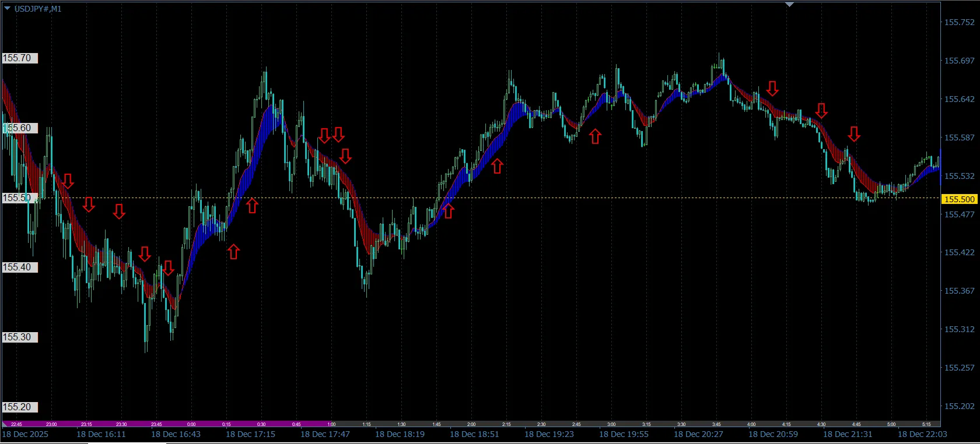The image size is (980, 444).
Task: Select the 3:00 tick on gray session bar
Action: 611,424
